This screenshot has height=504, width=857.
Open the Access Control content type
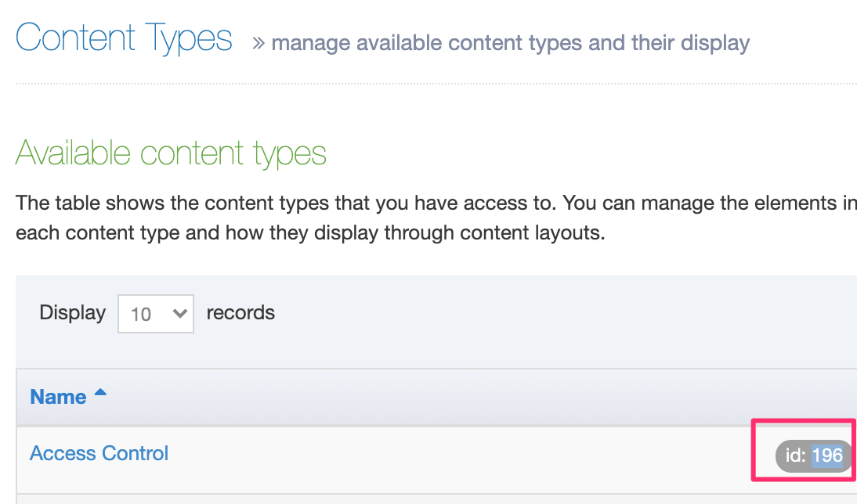[99, 453]
